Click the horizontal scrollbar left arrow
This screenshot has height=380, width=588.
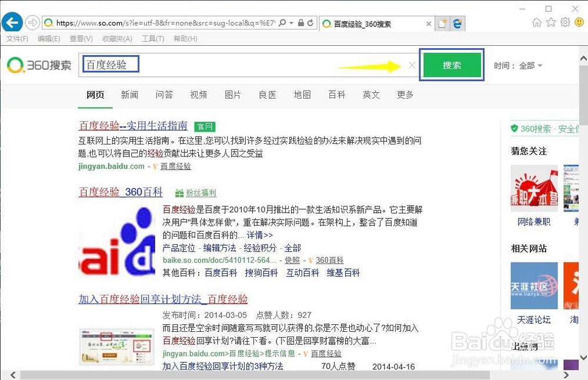click(13, 375)
